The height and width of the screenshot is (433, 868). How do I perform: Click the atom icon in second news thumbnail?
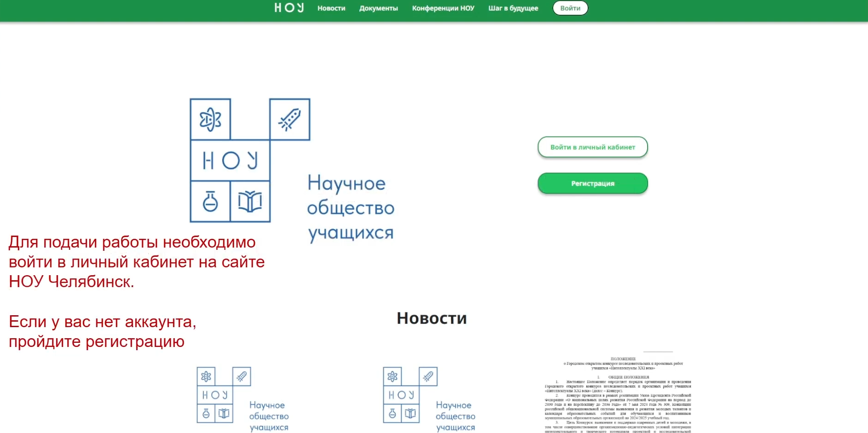(393, 377)
